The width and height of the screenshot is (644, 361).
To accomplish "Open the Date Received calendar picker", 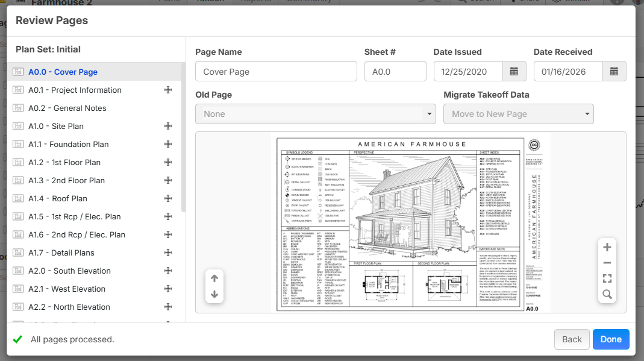I will 614,72.
